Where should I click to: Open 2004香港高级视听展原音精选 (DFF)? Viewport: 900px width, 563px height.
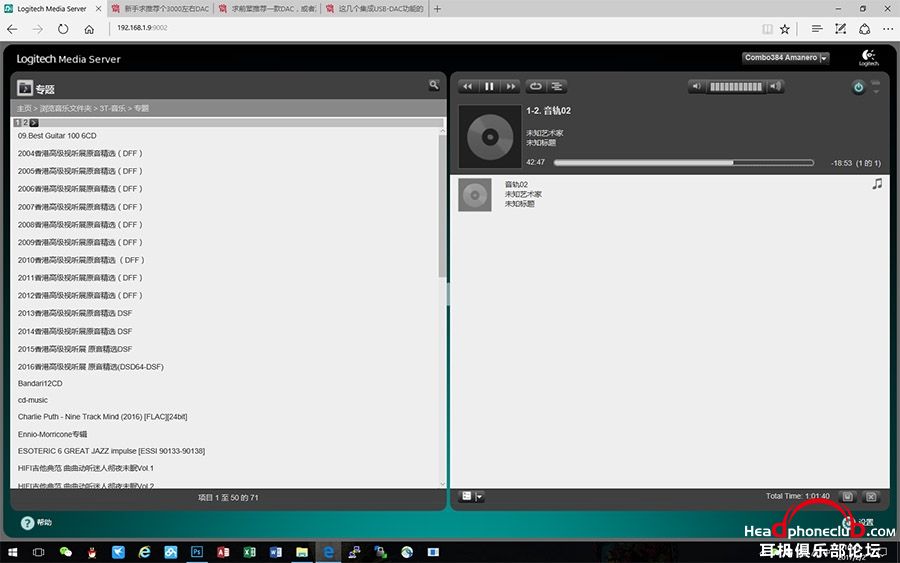tap(80, 154)
